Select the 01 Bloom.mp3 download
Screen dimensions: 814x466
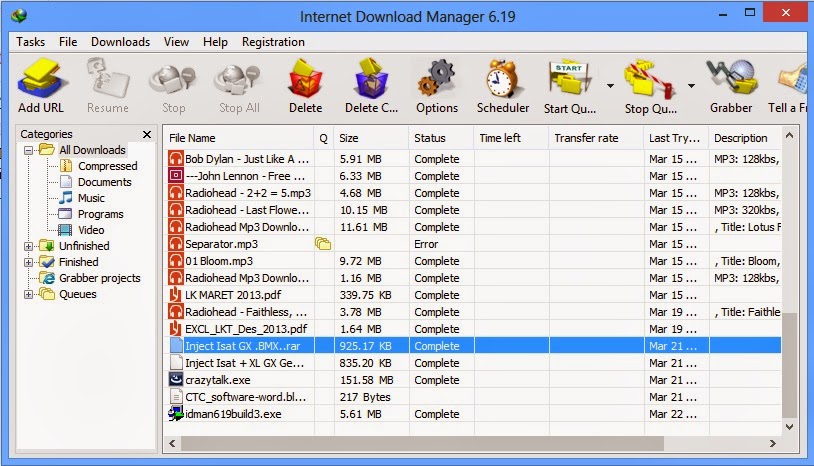click(473, 261)
